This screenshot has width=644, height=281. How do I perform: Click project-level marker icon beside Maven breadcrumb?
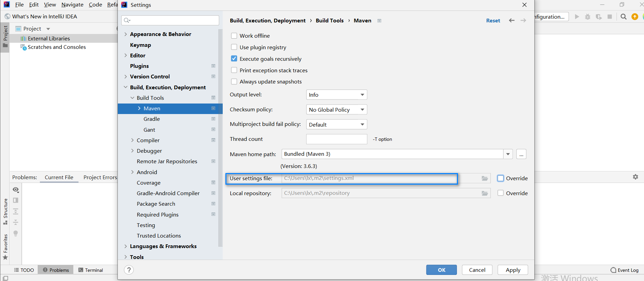pos(380,21)
